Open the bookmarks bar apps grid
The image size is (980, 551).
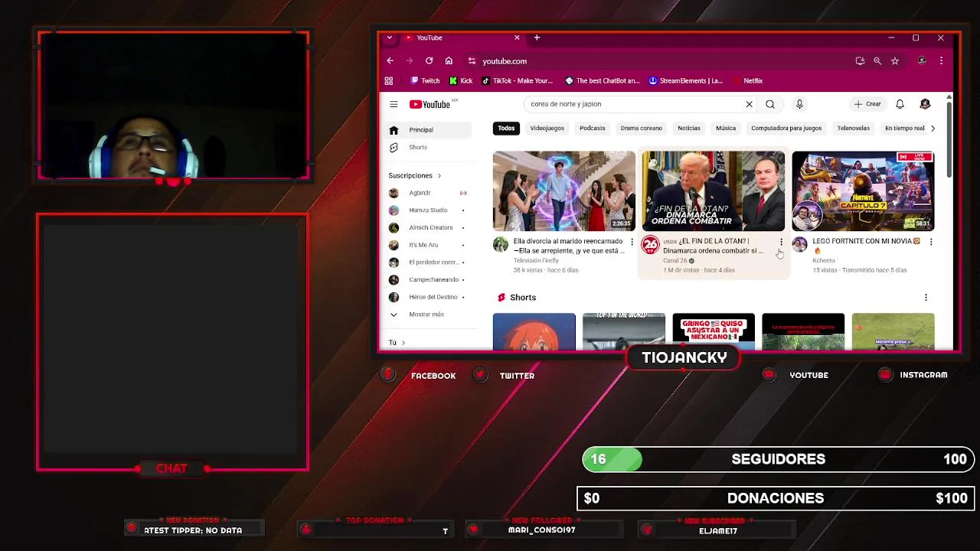tap(389, 80)
